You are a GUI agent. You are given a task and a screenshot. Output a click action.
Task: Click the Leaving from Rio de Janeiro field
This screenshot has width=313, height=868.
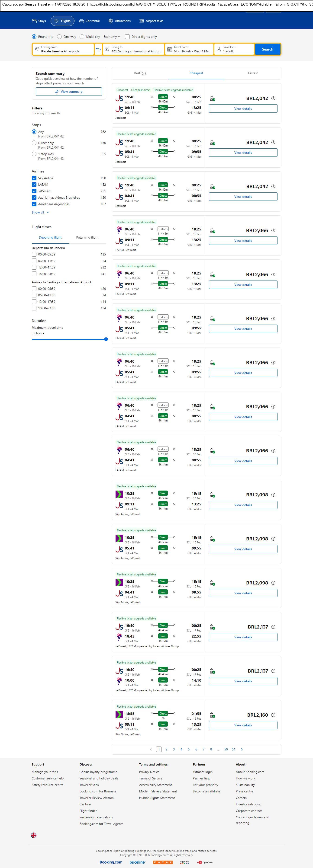click(63, 49)
